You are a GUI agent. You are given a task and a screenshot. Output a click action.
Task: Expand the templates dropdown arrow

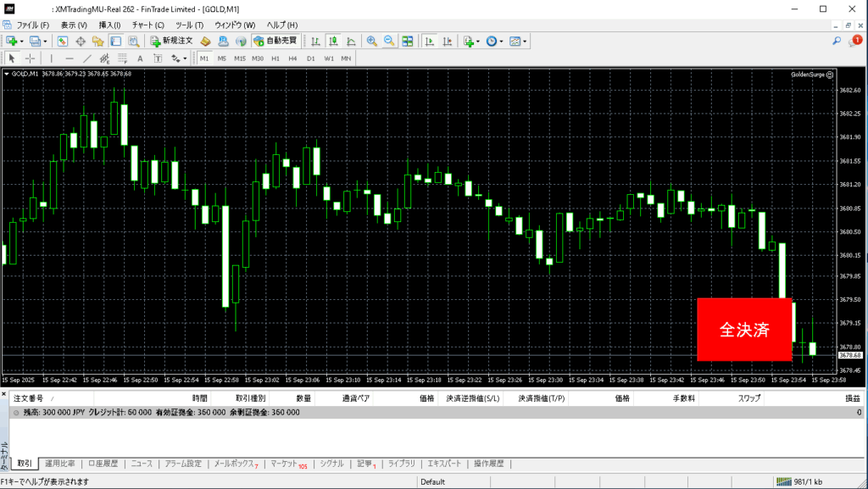tap(526, 41)
